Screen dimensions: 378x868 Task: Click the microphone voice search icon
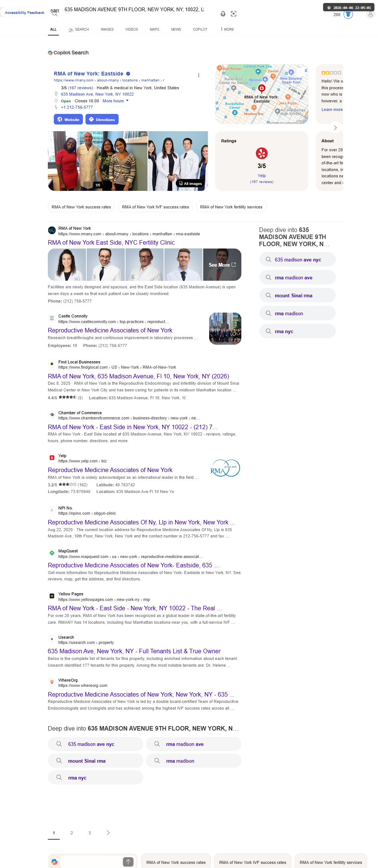[x=223, y=14]
